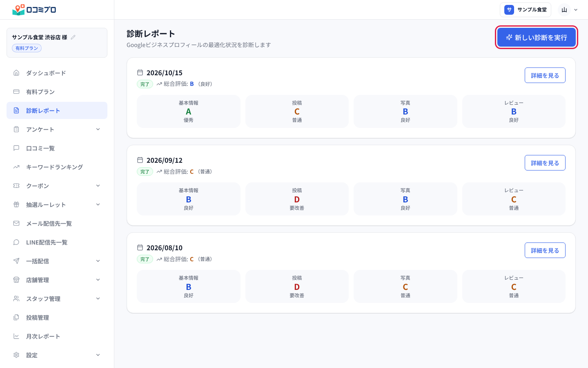Expand the スタッフ管理 submenu chevron
Image resolution: width=588 pixels, height=368 pixels.
98,298
